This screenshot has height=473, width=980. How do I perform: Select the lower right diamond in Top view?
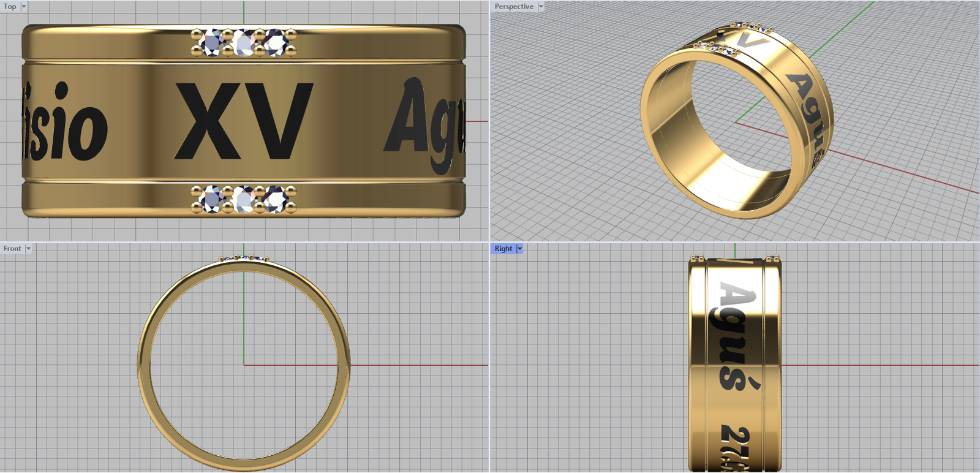[x=276, y=199]
